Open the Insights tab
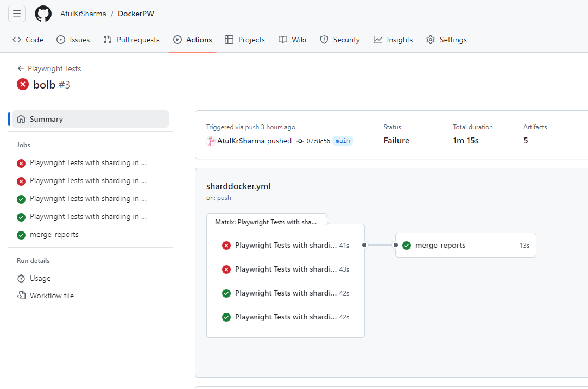 coord(393,39)
